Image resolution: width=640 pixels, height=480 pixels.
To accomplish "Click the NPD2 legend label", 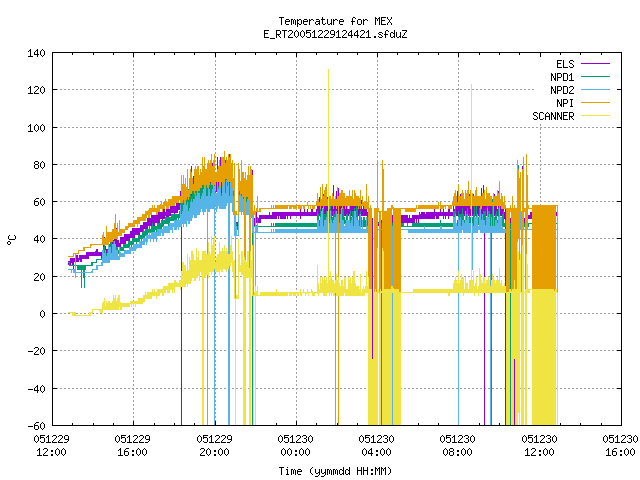I will point(562,90).
